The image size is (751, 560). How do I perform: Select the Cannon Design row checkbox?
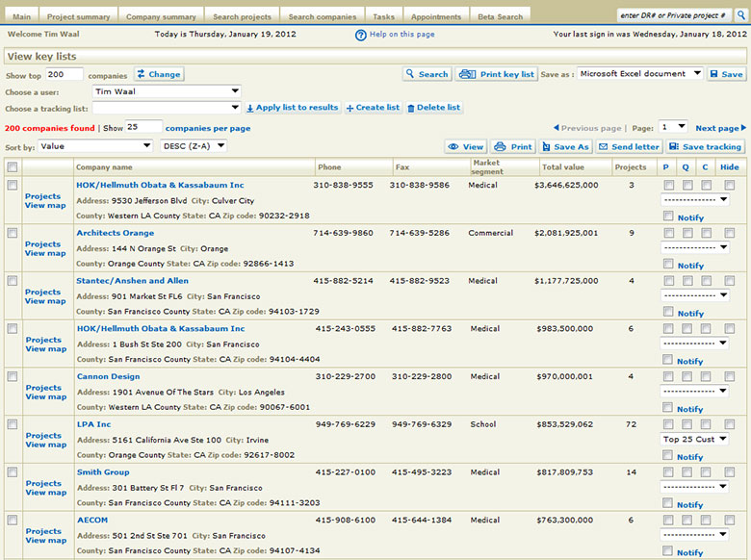pos(13,376)
